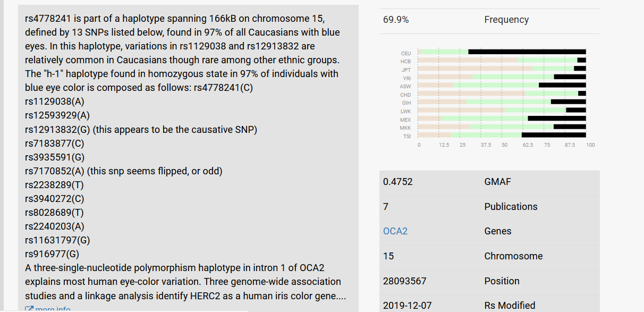The height and width of the screenshot is (312, 644).
Task: Click the Rs Modified date 2019-12-07
Action: pyautogui.click(x=406, y=306)
